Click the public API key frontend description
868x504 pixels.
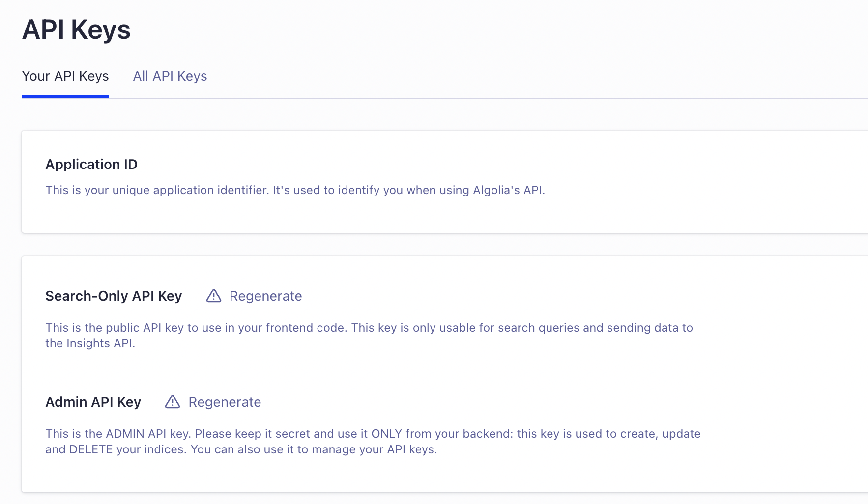tap(369, 328)
